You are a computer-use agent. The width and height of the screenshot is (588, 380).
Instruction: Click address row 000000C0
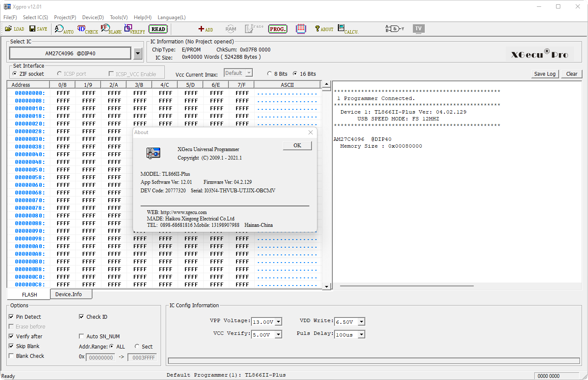coord(29,277)
